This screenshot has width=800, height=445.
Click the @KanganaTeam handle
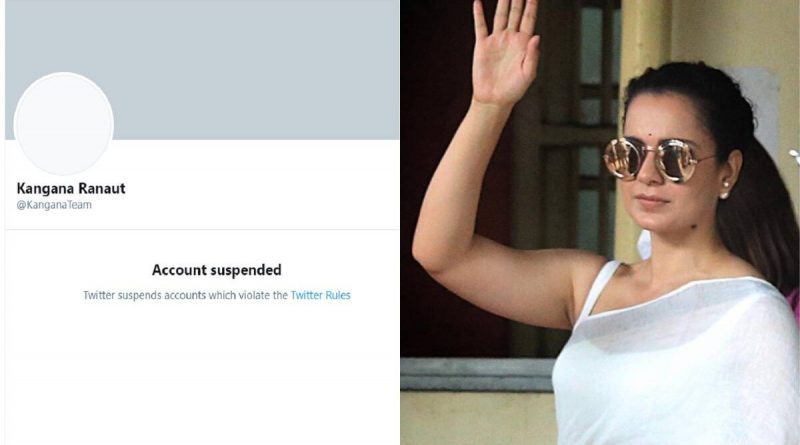pyautogui.click(x=54, y=205)
